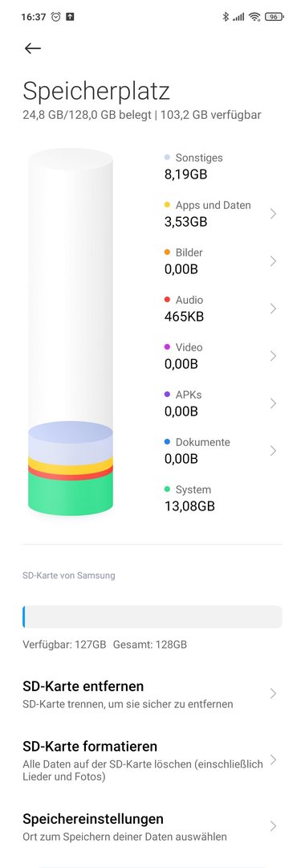The height and width of the screenshot is (868, 305).
Task: Open the Dokumente category chevron
Action: pos(273,451)
